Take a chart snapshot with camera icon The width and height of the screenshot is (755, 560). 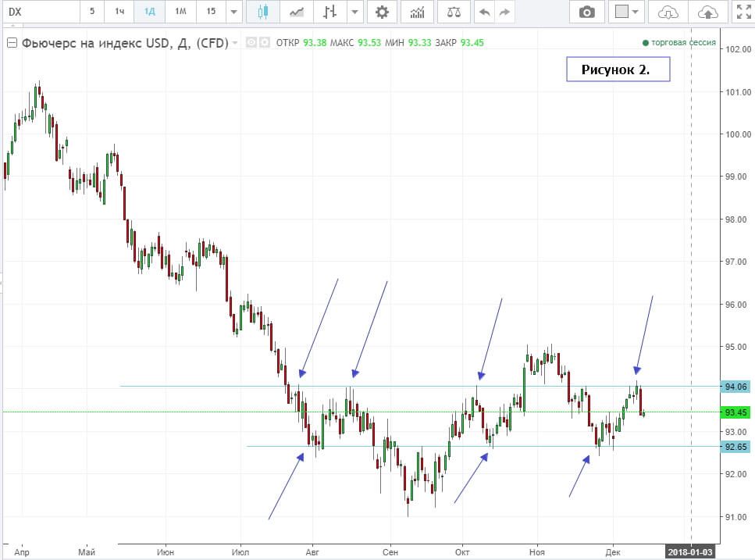586,12
